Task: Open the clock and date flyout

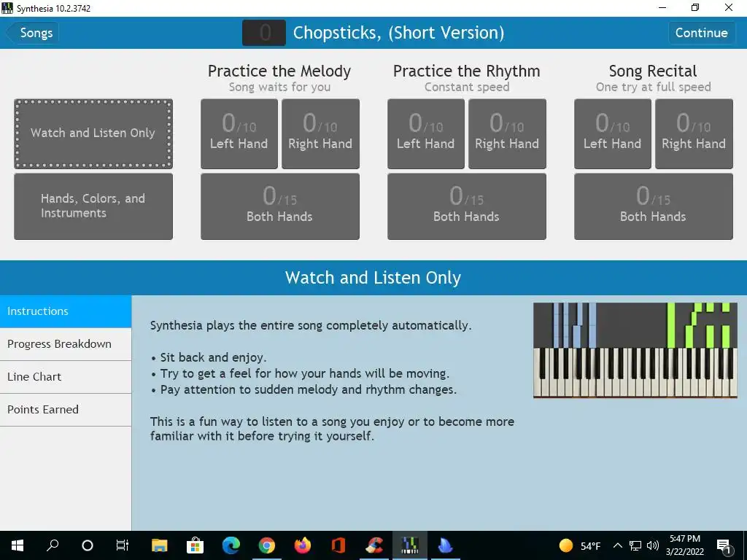Action: 684,545
